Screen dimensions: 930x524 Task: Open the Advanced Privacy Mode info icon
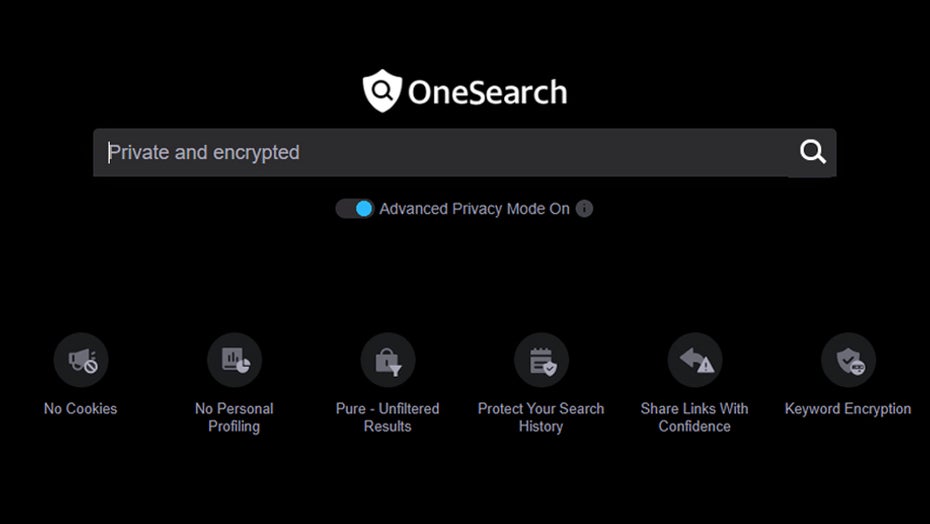click(x=585, y=209)
